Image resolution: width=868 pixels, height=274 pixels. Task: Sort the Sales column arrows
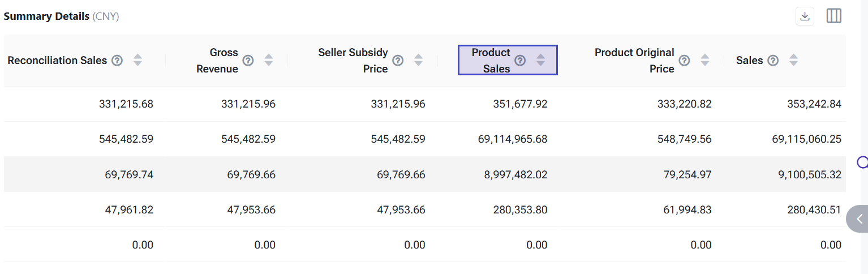tap(793, 61)
